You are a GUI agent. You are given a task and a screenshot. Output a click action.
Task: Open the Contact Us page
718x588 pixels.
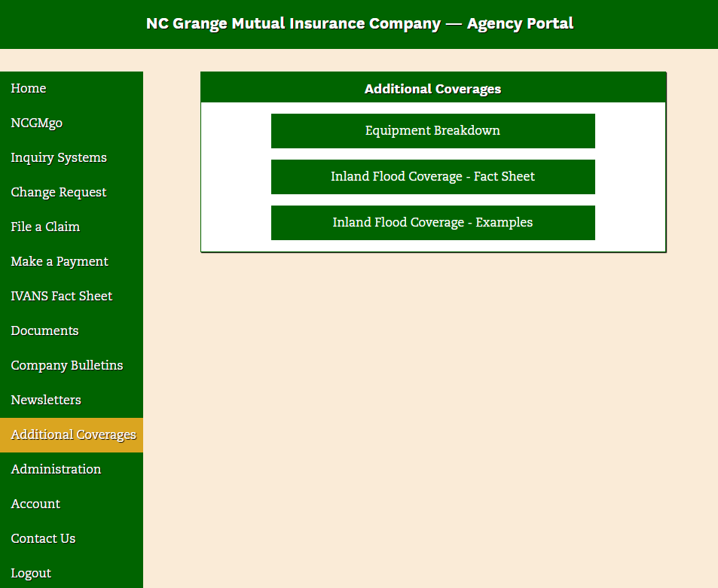pyautogui.click(x=72, y=538)
